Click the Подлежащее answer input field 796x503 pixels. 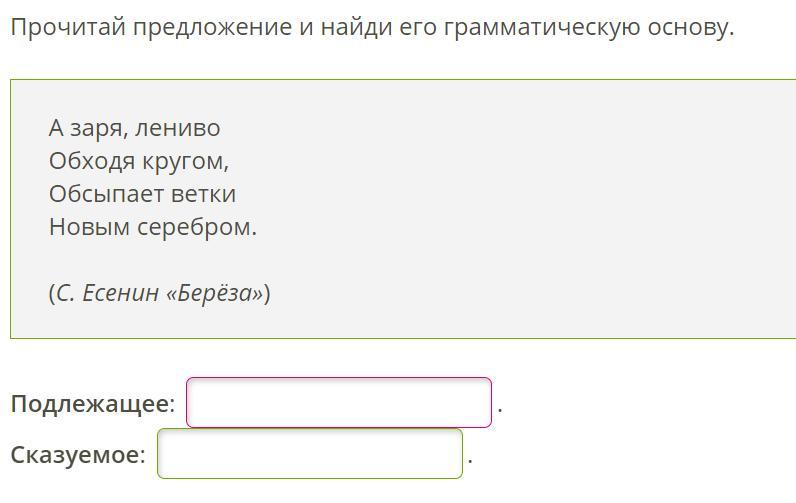tap(338, 402)
